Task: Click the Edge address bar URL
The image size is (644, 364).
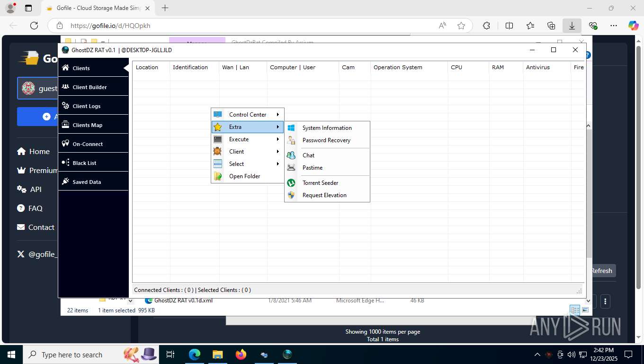Action: 110,26
